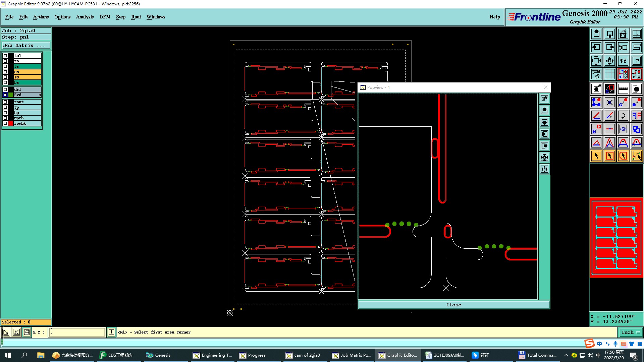Image resolution: width=644 pixels, height=362 pixels.
Task: Toggle the cs layer checkbox
Action: click(5, 72)
